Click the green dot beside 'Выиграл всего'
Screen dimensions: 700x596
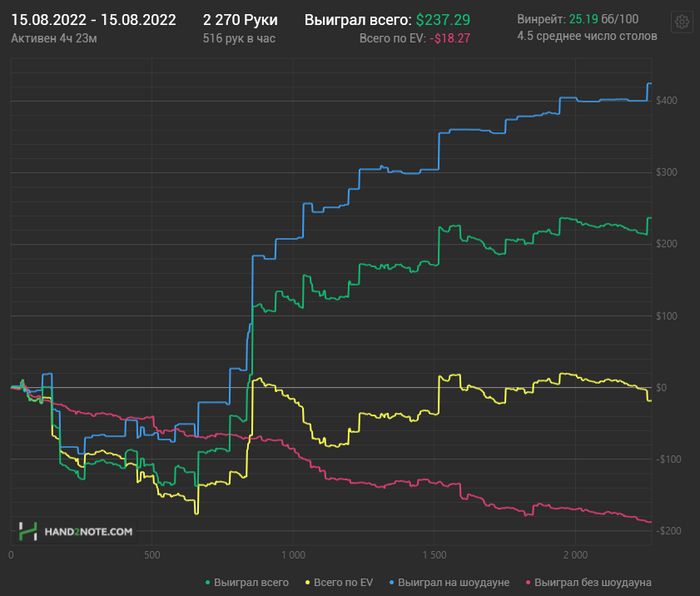tap(208, 583)
